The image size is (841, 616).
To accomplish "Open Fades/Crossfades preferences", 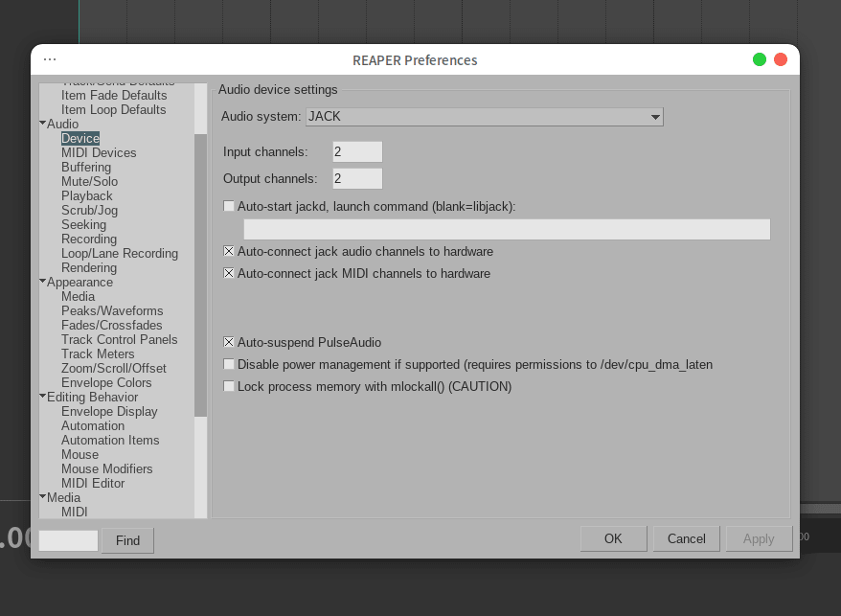I will (x=111, y=325).
